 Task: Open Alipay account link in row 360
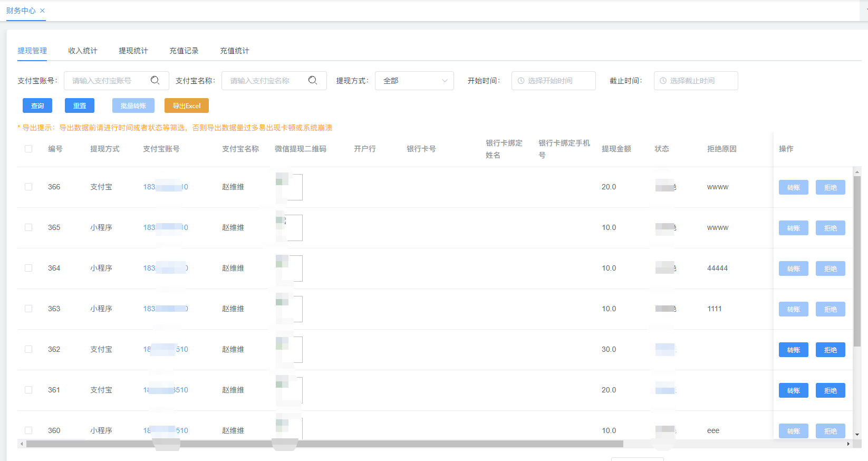pyautogui.click(x=166, y=430)
